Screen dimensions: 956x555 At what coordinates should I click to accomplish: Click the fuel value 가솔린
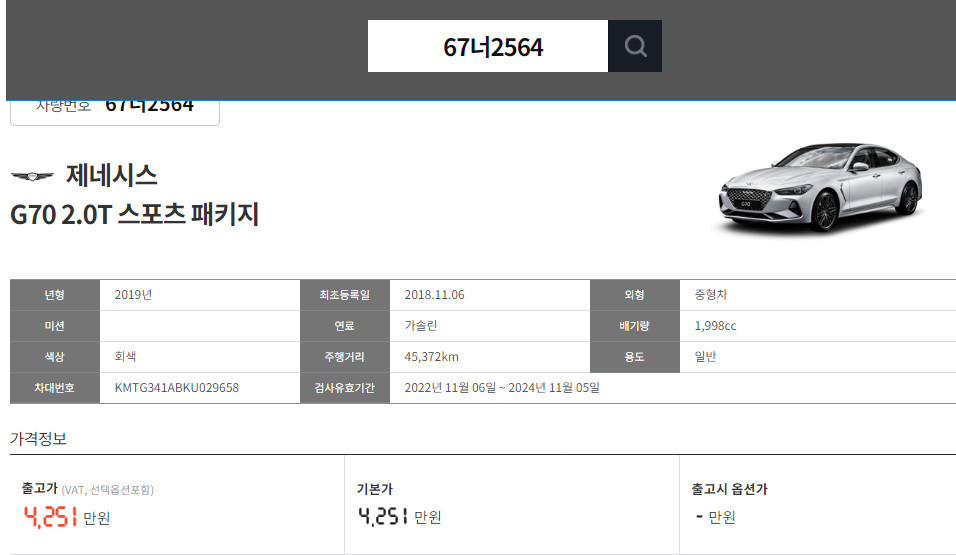[x=421, y=326]
